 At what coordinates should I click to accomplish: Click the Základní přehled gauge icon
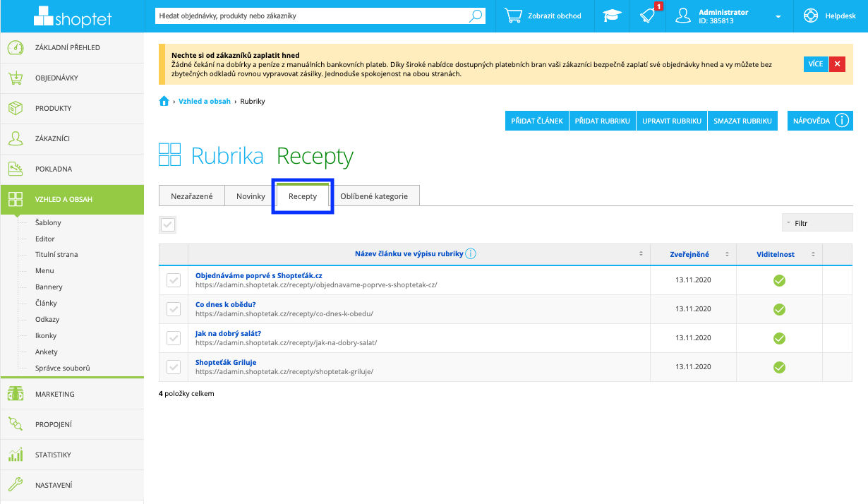(16, 47)
